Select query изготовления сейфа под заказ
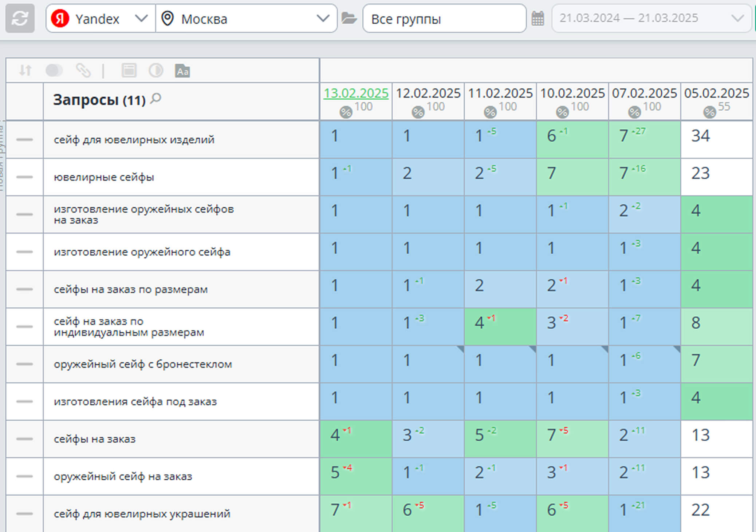 click(x=135, y=402)
